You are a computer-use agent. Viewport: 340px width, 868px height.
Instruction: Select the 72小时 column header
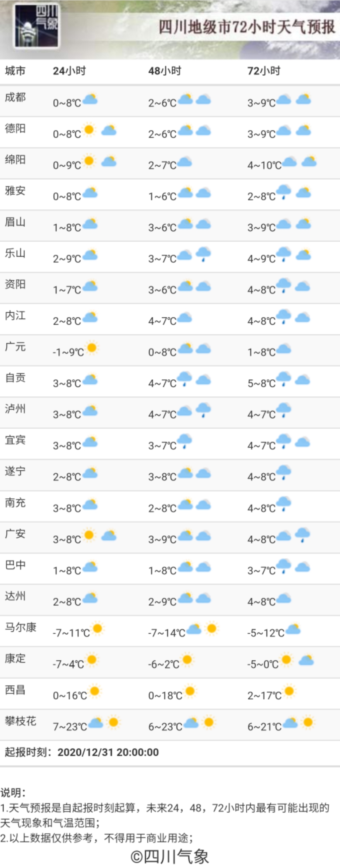264,71
